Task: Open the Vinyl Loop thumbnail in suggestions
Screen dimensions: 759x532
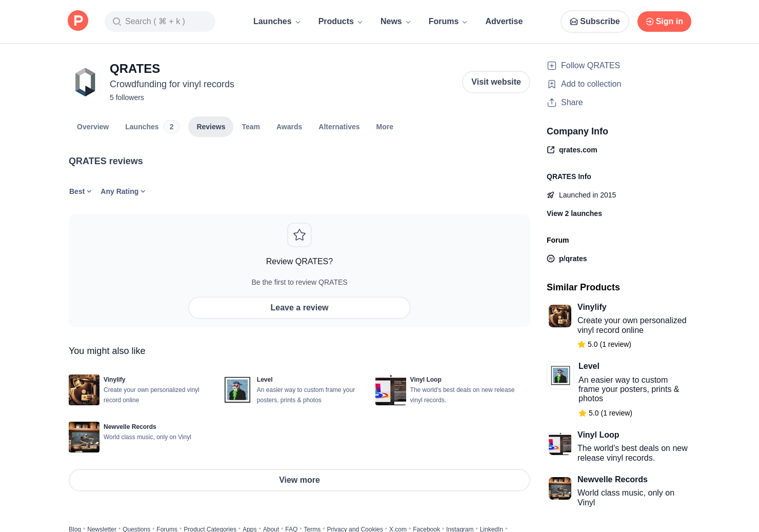Action: pyautogui.click(x=391, y=390)
